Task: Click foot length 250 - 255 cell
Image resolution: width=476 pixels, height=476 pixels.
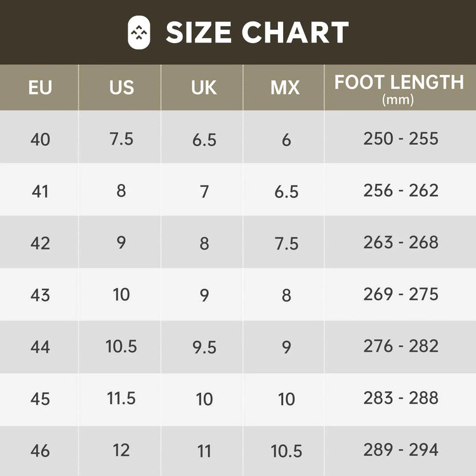Action: 400,139
